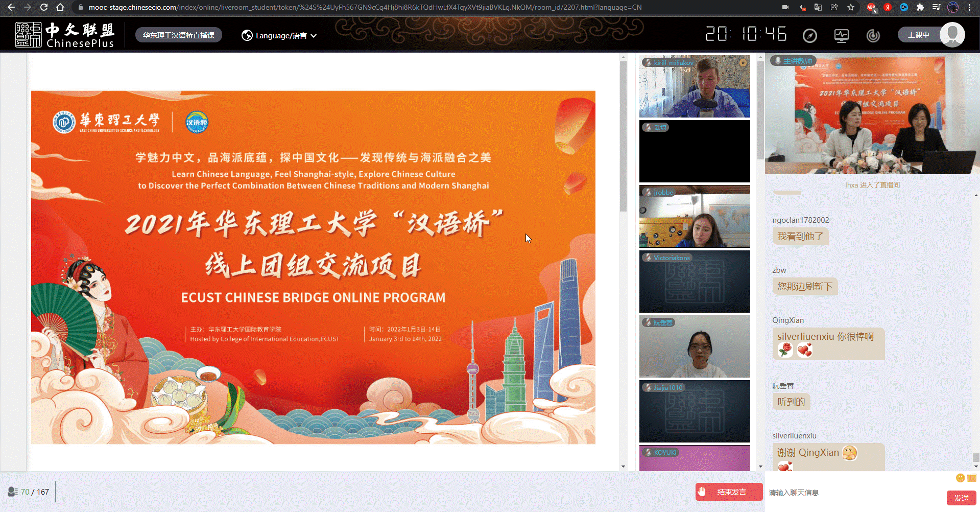
Task: Click the muted mic icon on KOYUKI
Action: (x=648, y=452)
